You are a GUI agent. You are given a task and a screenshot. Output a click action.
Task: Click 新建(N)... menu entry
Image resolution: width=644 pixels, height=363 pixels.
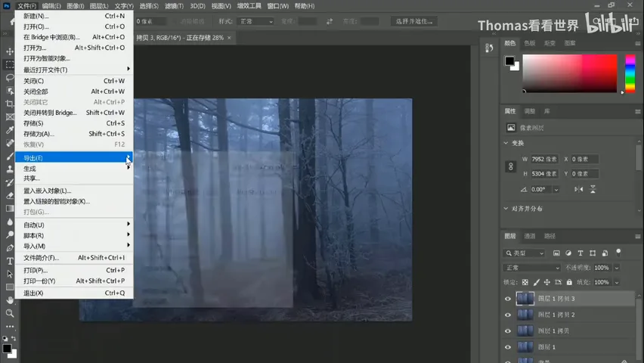click(74, 16)
